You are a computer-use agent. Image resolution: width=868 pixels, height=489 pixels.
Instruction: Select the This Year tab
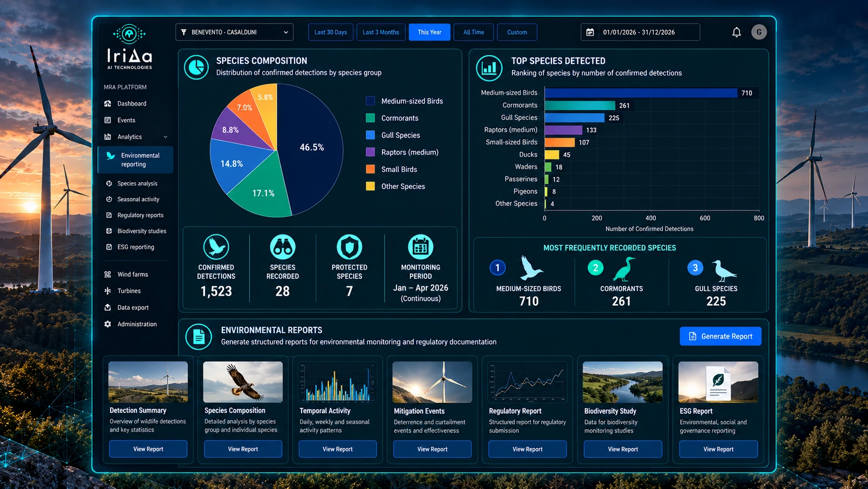coord(429,32)
